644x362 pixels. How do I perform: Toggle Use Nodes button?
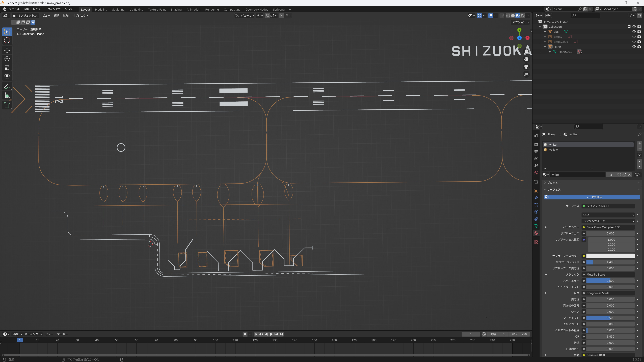[x=592, y=197]
